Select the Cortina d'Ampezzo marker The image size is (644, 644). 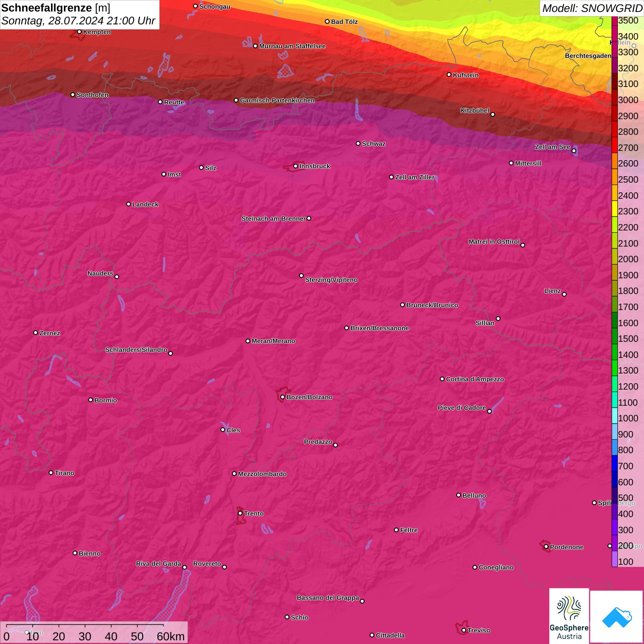click(x=442, y=379)
